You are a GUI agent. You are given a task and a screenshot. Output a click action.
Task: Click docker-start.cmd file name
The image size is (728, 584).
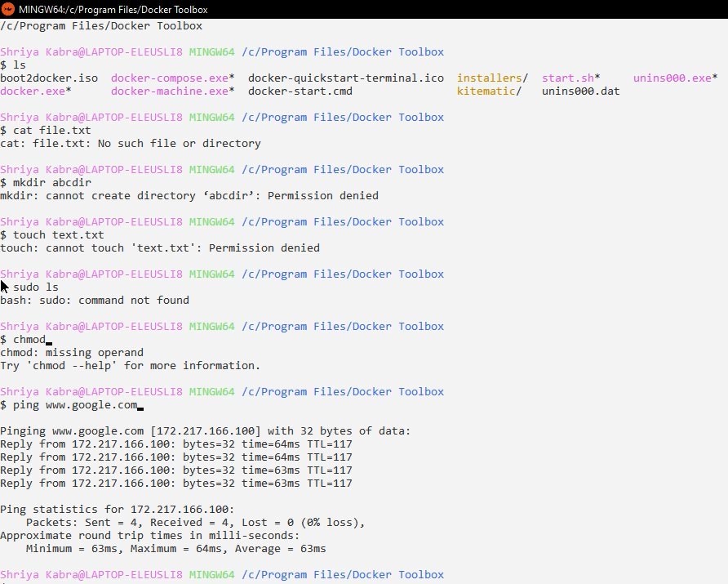pos(300,91)
